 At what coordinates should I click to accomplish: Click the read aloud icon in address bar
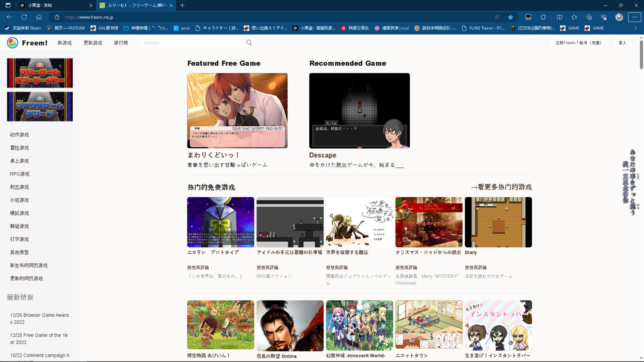click(497, 17)
